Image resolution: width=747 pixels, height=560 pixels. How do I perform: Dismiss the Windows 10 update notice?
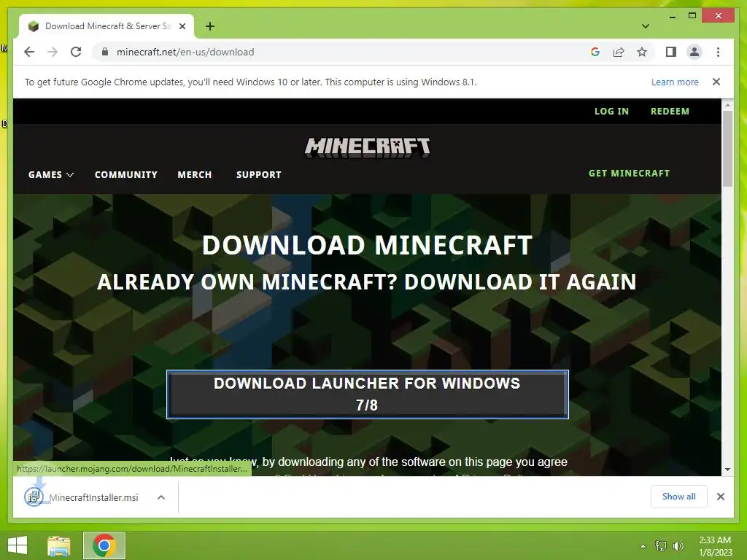coord(716,82)
